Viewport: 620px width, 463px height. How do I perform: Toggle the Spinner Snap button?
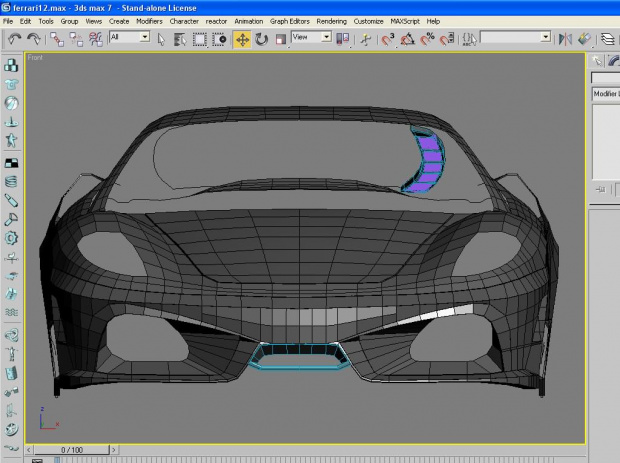[x=447, y=39]
